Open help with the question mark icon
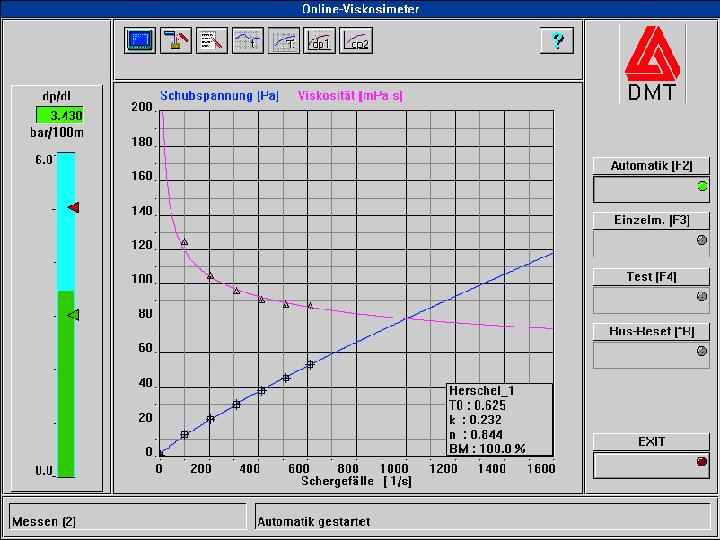This screenshot has height=540, width=720. 556,40
